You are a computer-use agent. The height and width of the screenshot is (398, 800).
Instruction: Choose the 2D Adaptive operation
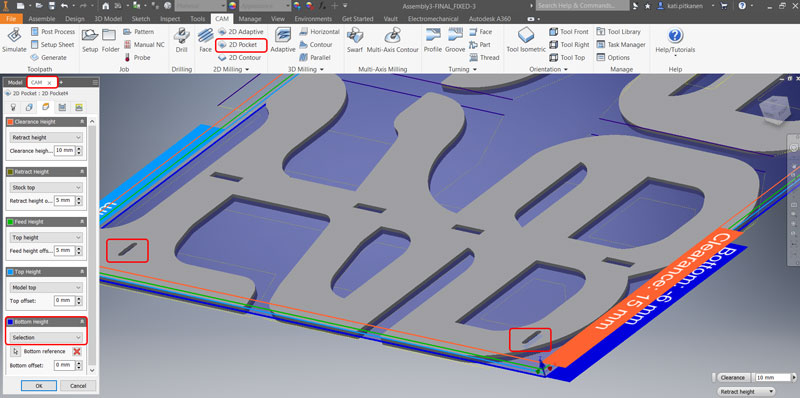click(x=240, y=32)
